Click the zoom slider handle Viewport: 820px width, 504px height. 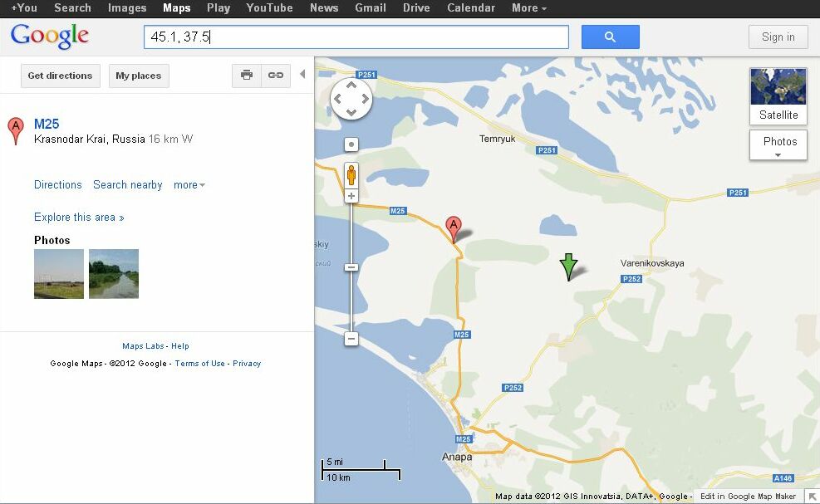tap(351, 267)
